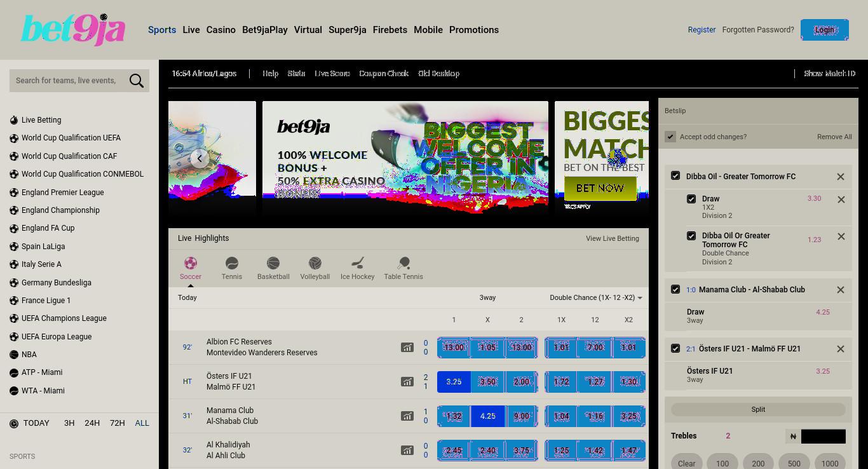The height and width of the screenshot is (469, 868).
Task: Deselect 4.25 draw odds for Manama Club
Action: point(487,416)
